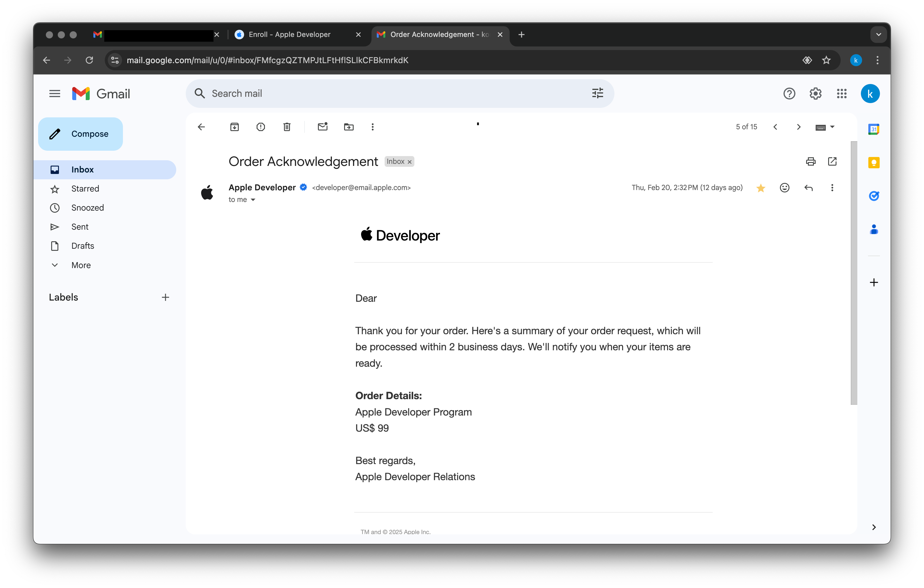Focus the Search mail field
Viewport: 924px width, 588px height.
(399, 93)
